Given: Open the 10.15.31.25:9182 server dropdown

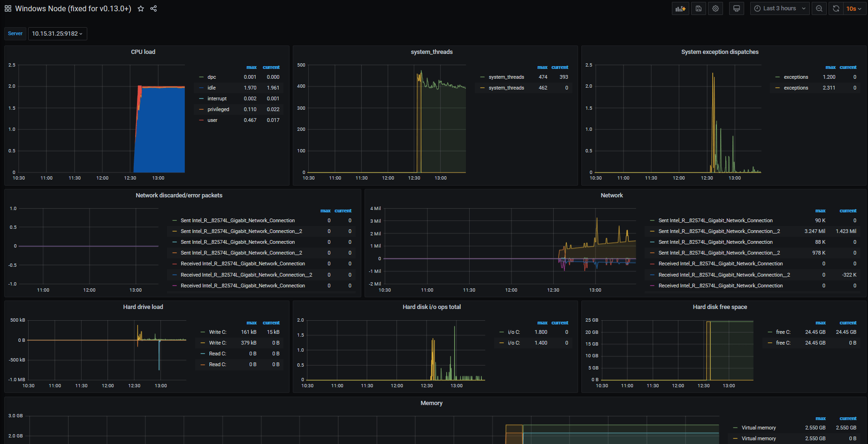Looking at the screenshot, I should pos(57,33).
